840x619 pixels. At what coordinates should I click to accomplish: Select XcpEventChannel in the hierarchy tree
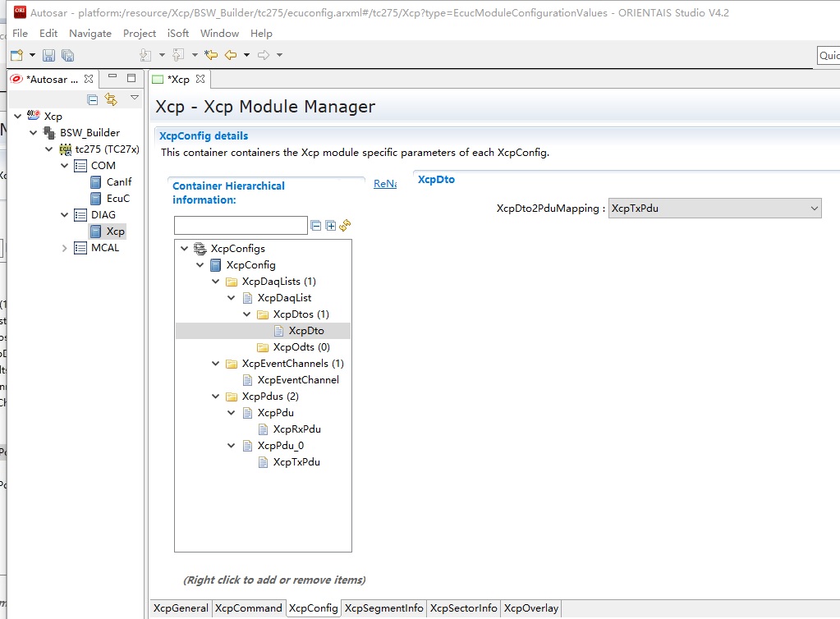tap(298, 380)
